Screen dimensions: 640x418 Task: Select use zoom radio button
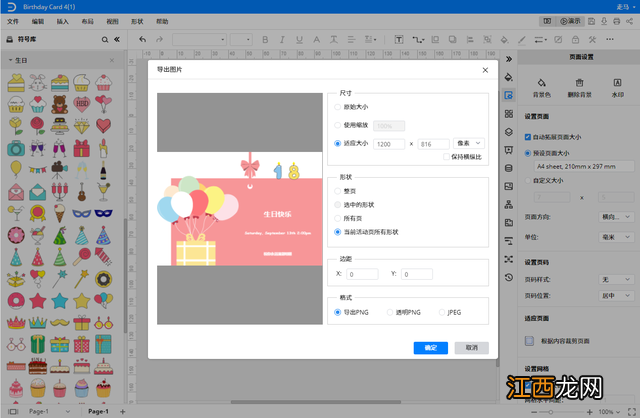pos(337,125)
